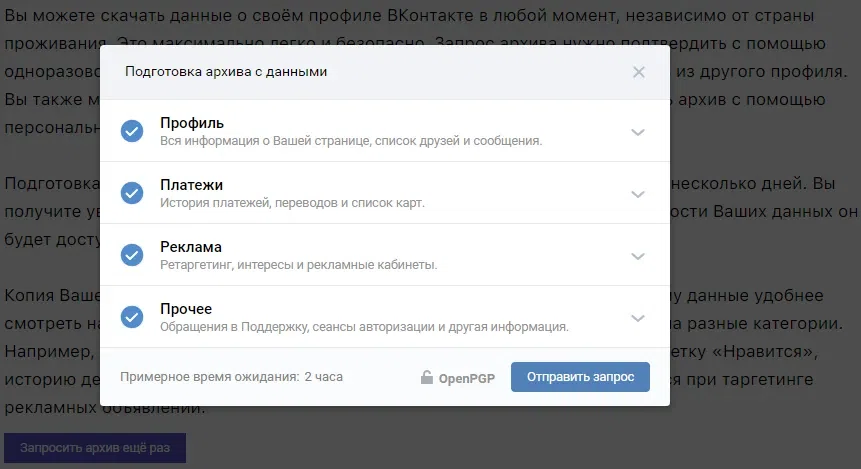Expand the Платежи section chevron
Screen dimensions: 861x469
[x=638, y=194]
